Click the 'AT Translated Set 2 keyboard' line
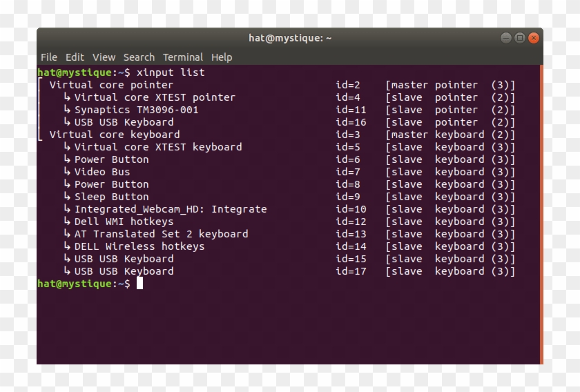The width and height of the screenshot is (580, 392). point(161,234)
